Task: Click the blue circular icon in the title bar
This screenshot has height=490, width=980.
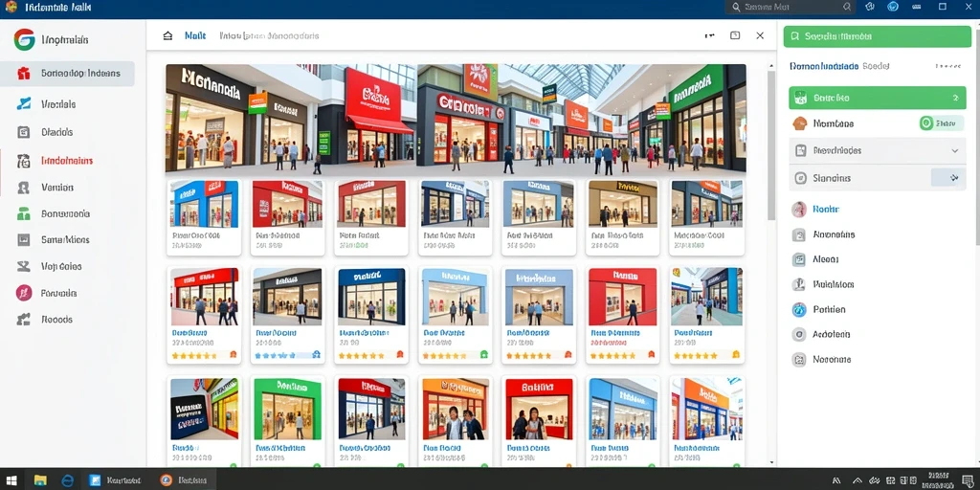Action: (x=893, y=7)
